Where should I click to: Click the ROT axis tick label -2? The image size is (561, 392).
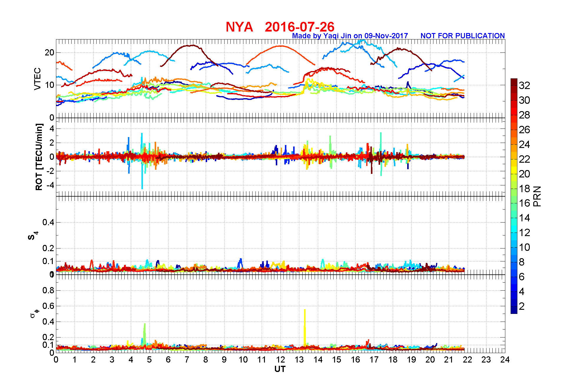(51, 171)
